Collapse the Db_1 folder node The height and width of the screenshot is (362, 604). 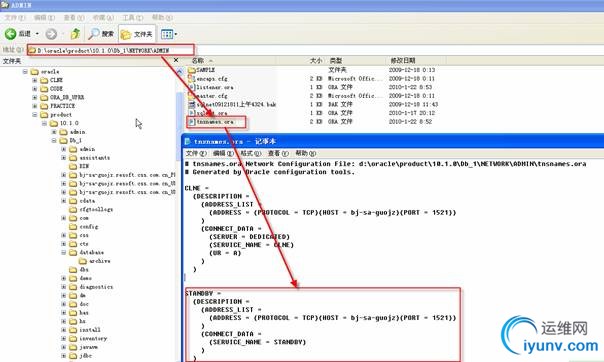[54, 141]
